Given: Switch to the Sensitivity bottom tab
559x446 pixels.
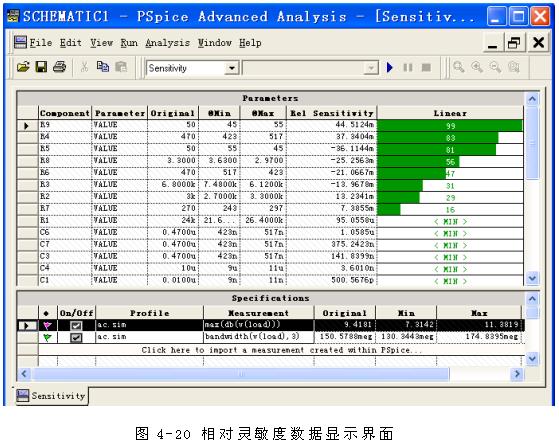Looking at the screenshot, I should (52, 396).
